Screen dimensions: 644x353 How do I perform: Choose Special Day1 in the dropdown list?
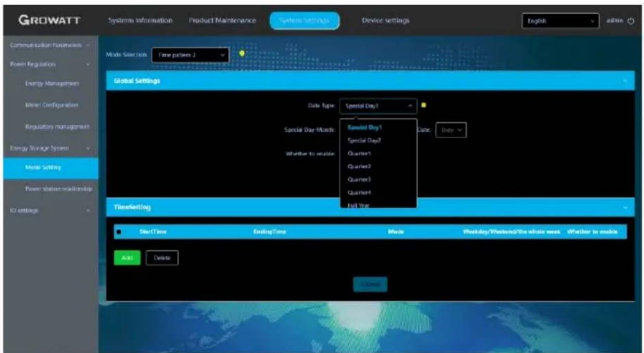[378, 127]
